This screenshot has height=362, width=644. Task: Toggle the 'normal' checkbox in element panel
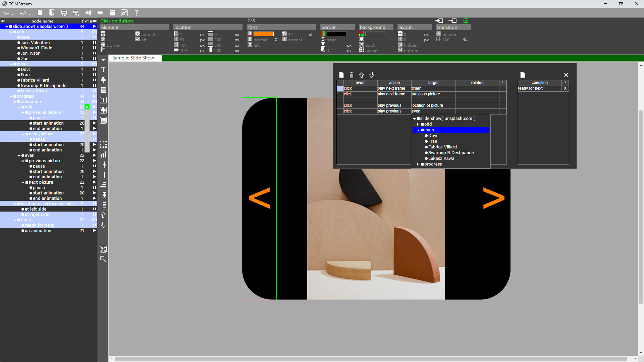[138, 34]
